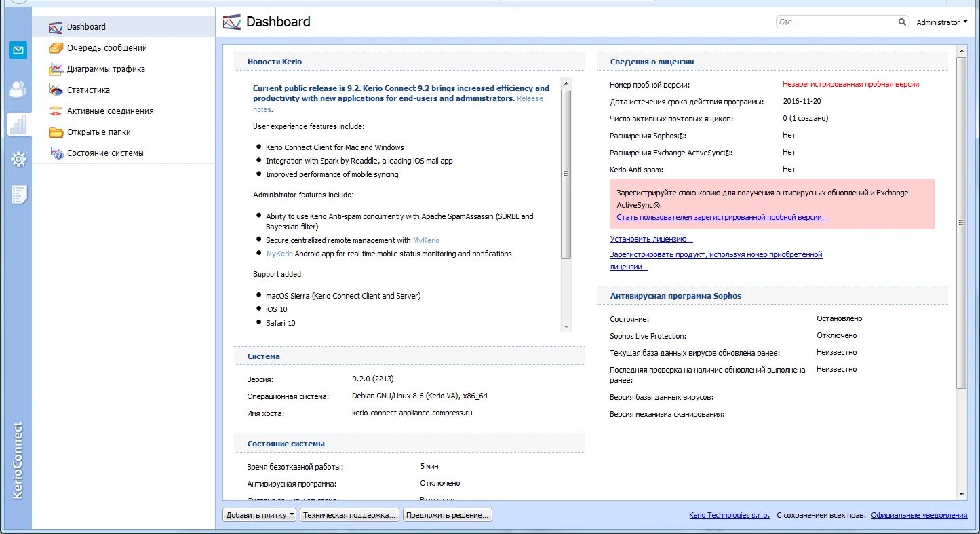This screenshot has height=534, width=980.
Task: Click the news panel scroll-down arrow
Action: pos(566,327)
